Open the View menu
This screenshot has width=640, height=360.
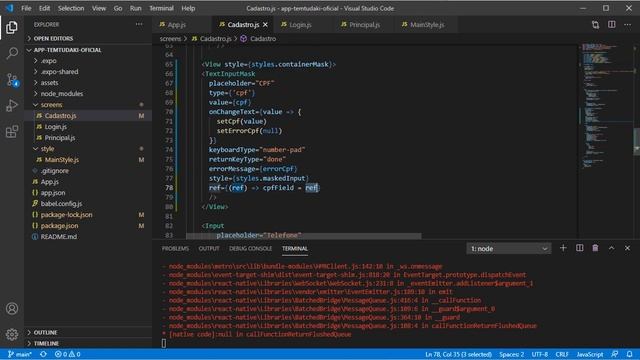tap(99, 8)
